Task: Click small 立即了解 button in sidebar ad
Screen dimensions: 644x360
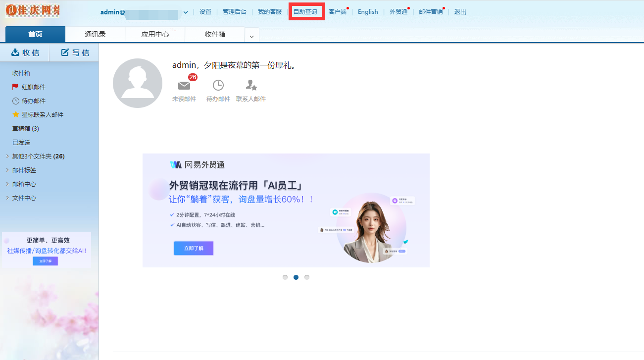Action: (x=46, y=261)
